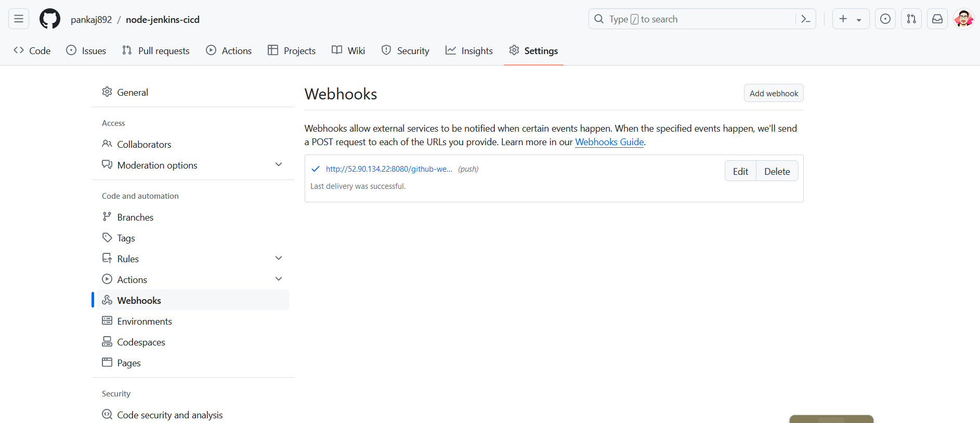Image resolution: width=980 pixels, height=423 pixels.
Task: Click the Webhooks icon in sidebar
Action: 107,300
